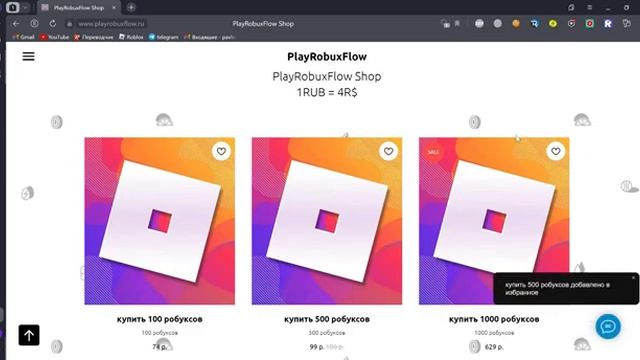Image resolution: width=640 pixels, height=360 pixels.
Task: Open the 'купить 100 робуксов' product link
Action: pos(160,319)
